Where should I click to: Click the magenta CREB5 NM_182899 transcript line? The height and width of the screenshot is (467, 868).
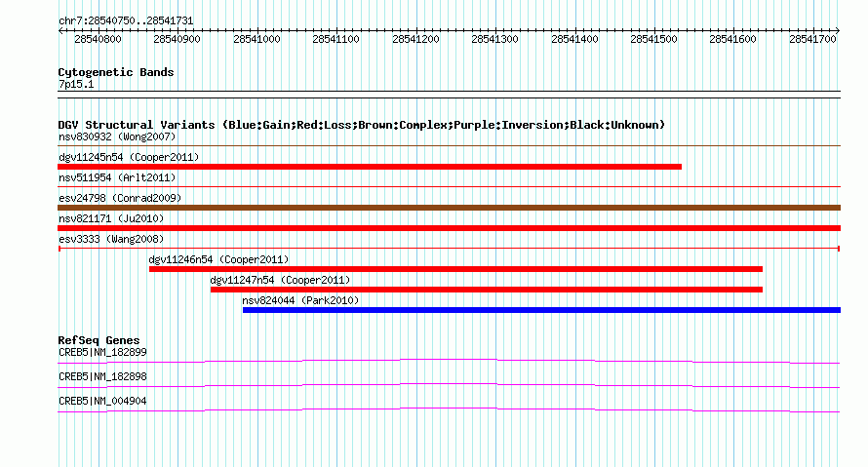[x=449, y=362]
